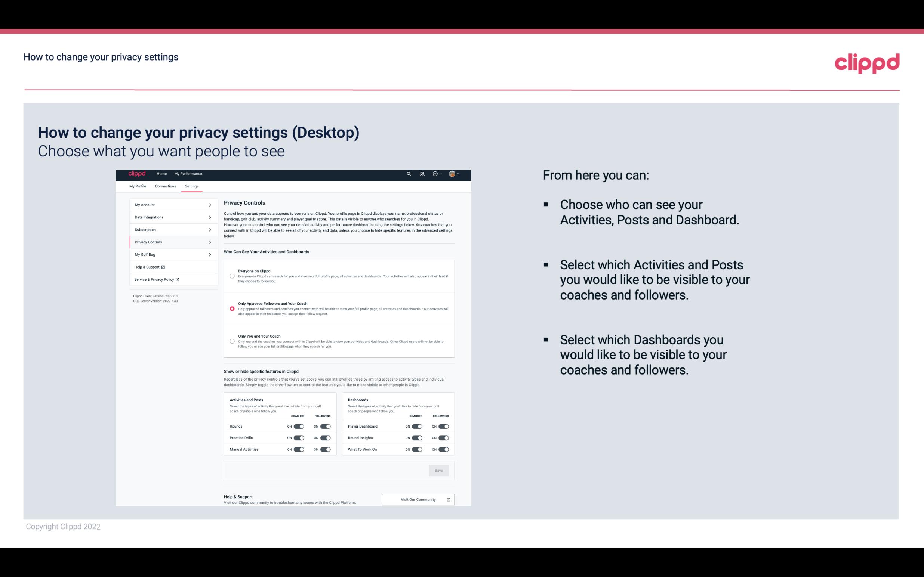Switch to the My Profile tab
924x577 pixels.
click(x=137, y=186)
